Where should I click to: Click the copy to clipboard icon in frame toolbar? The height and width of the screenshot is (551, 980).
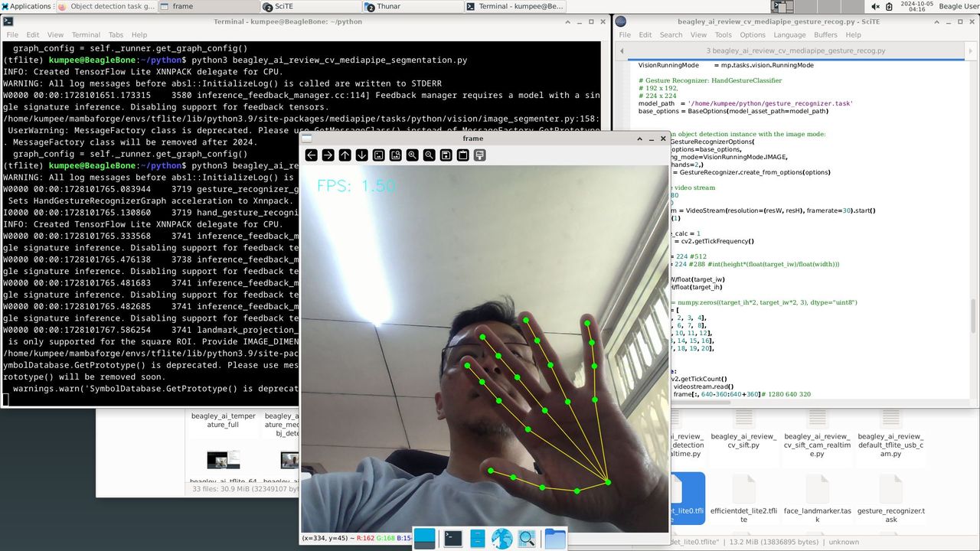coord(462,155)
